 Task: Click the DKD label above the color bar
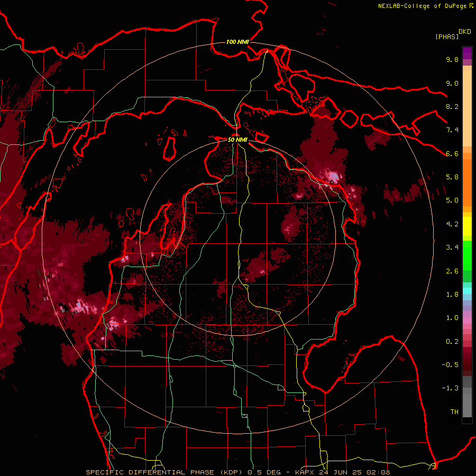click(x=465, y=32)
